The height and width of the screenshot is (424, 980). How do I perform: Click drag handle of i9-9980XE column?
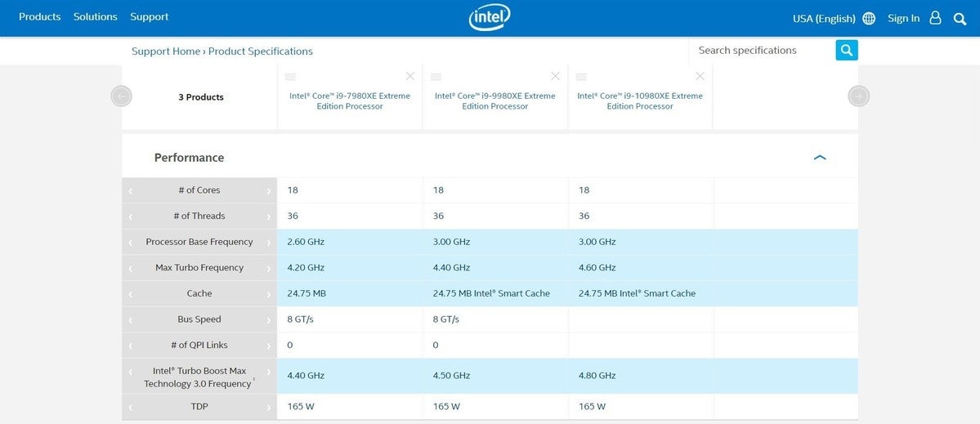pyautogui.click(x=436, y=77)
